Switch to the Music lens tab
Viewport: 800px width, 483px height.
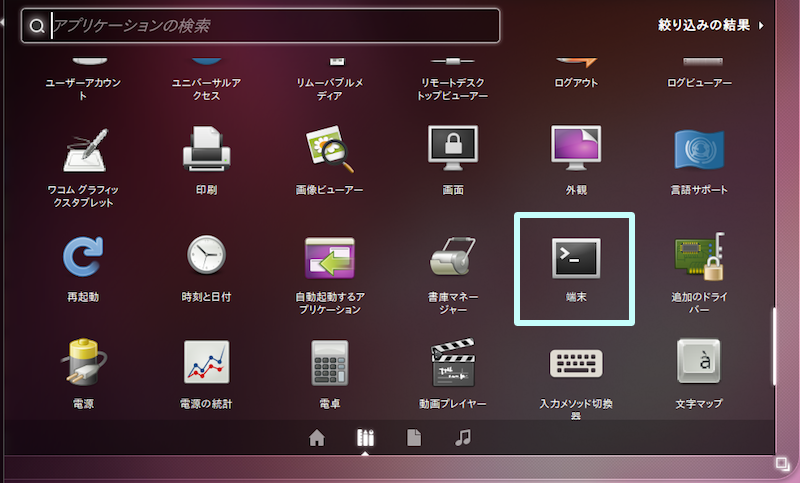point(463,438)
